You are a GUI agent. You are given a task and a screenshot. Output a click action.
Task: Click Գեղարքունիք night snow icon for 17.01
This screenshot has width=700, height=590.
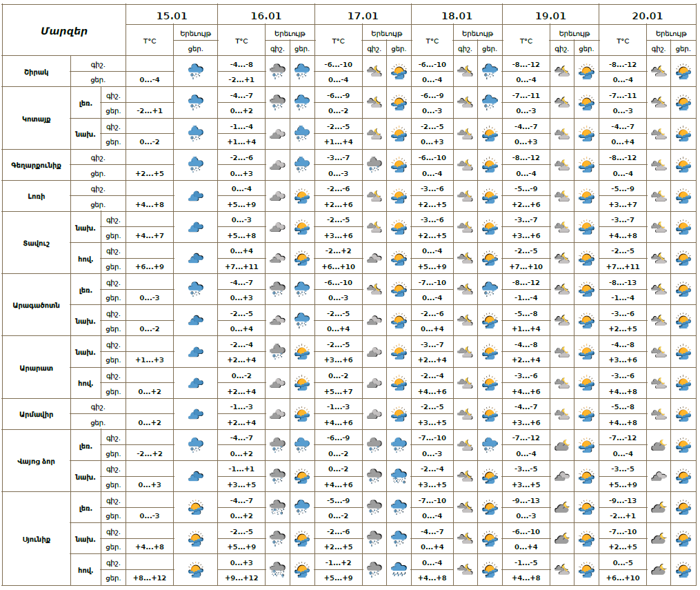[x=374, y=165]
